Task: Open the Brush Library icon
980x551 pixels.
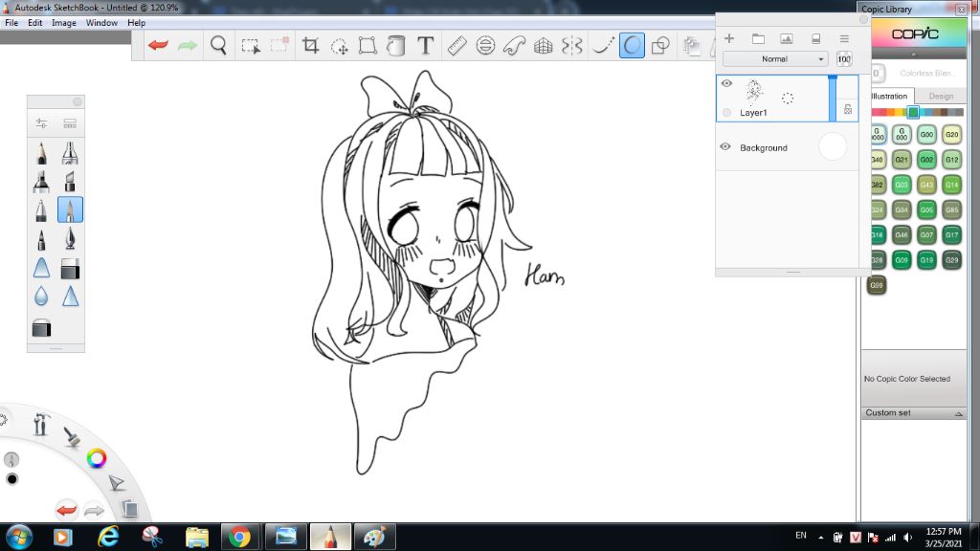Action: click(x=70, y=123)
